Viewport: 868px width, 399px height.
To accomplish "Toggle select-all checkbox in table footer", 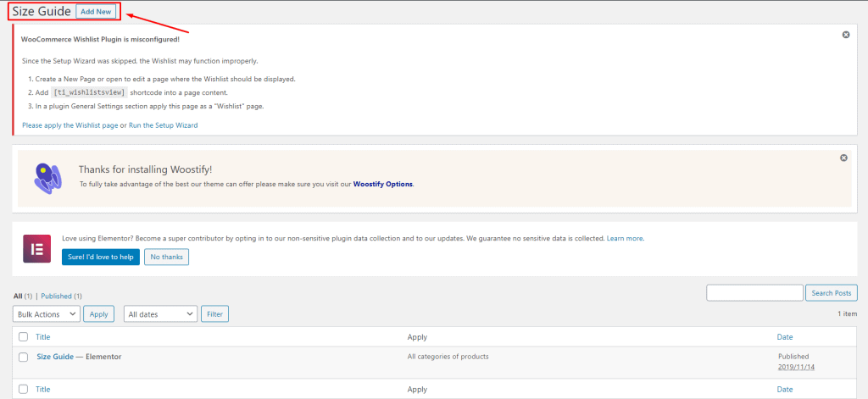I will tap(23, 389).
